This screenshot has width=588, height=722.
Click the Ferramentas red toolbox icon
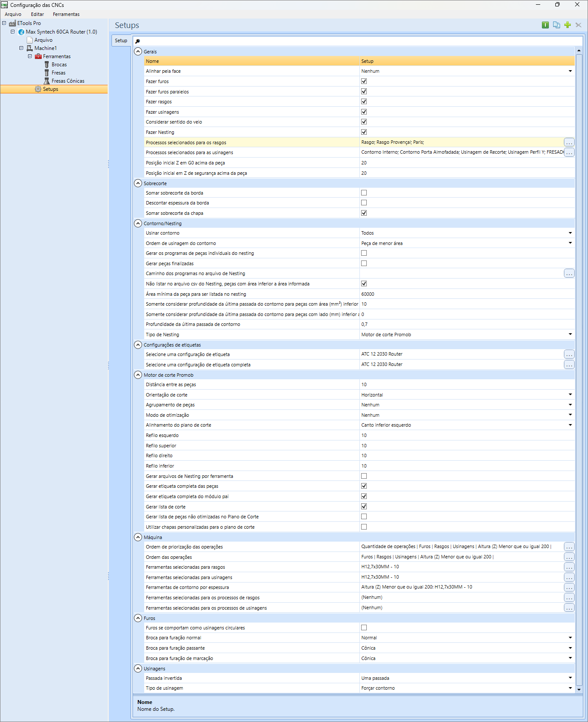(38, 56)
